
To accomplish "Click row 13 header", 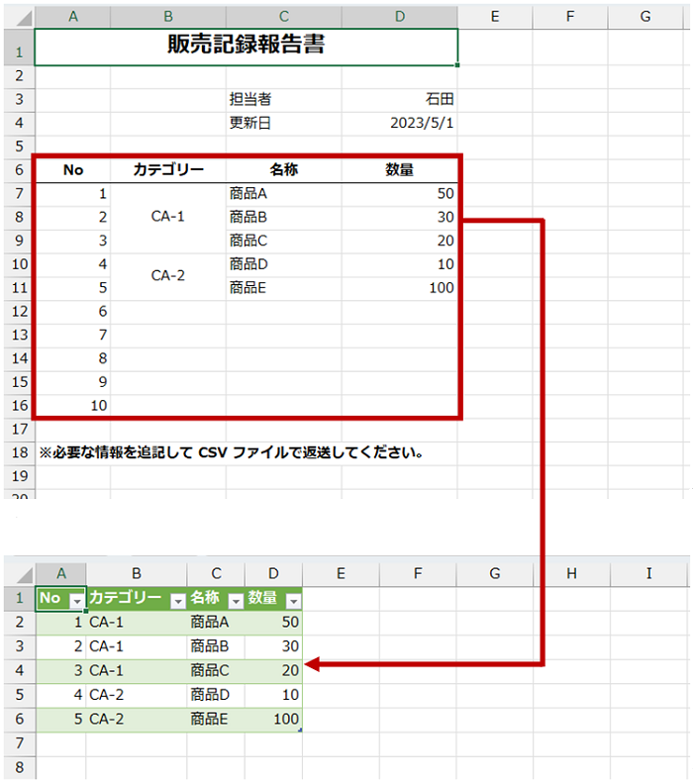I will [19, 335].
